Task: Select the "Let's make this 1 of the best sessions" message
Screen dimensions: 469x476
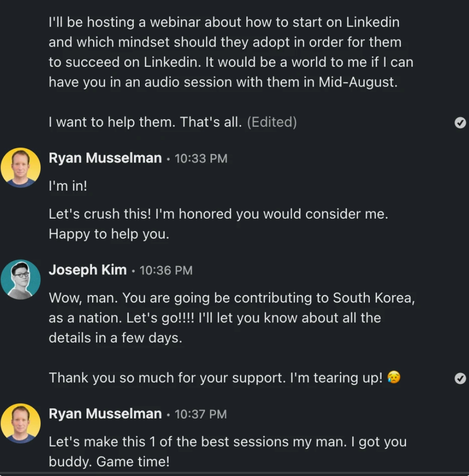Action: click(227, 452)
